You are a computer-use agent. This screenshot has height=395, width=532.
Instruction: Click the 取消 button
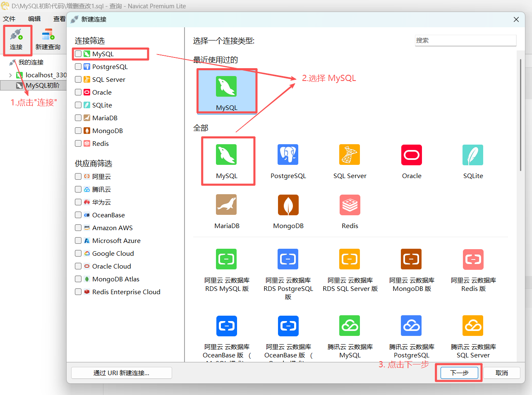[502, 373]
